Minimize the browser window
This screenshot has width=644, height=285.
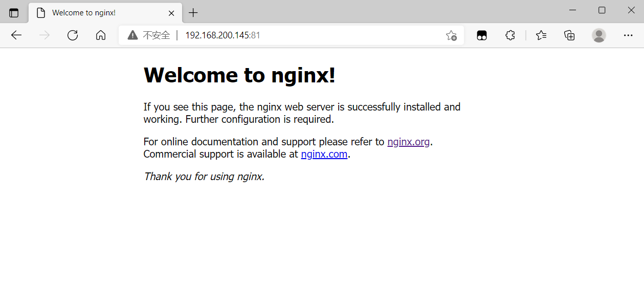pos(573,10)
